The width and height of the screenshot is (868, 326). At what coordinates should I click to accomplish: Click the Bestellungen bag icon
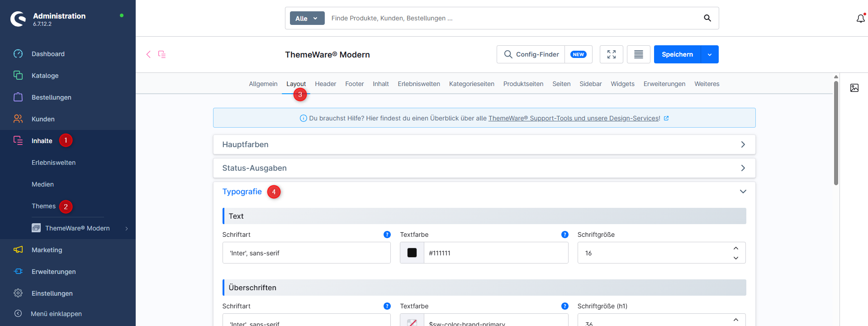pos(18,97)
